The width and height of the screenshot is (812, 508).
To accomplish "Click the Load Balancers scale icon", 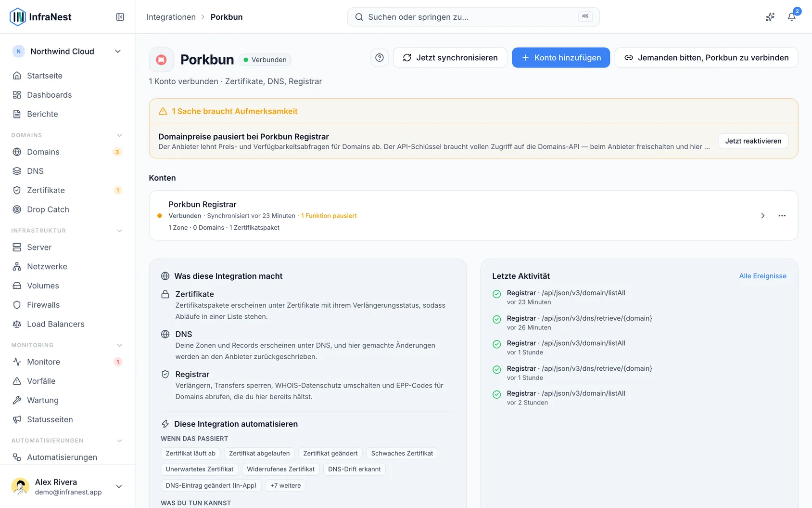I will (17, 324).
